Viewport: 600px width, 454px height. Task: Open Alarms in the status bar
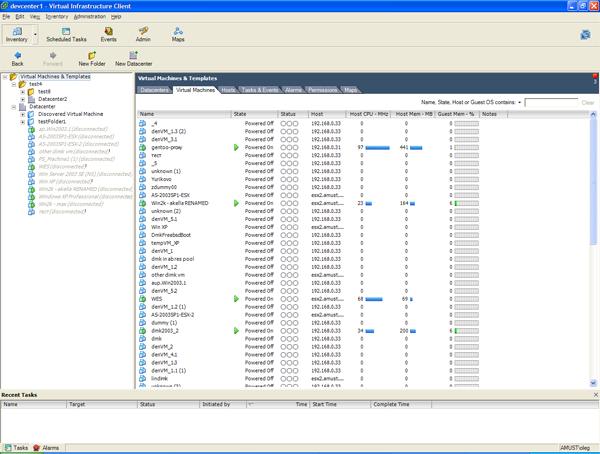46,448
